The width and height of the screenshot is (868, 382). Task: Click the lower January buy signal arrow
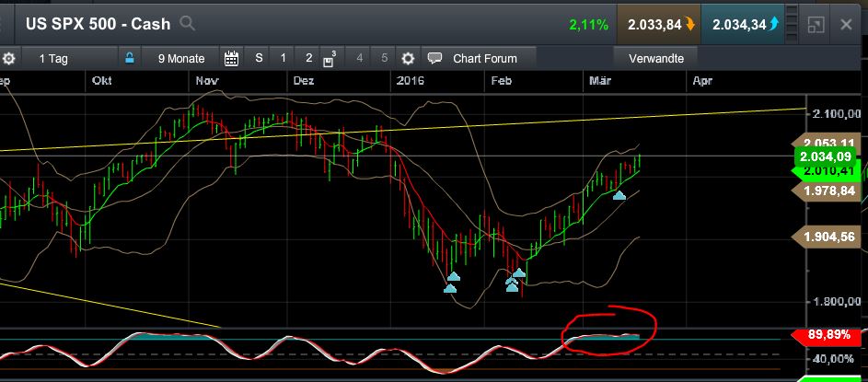click(x=450, y=288)
